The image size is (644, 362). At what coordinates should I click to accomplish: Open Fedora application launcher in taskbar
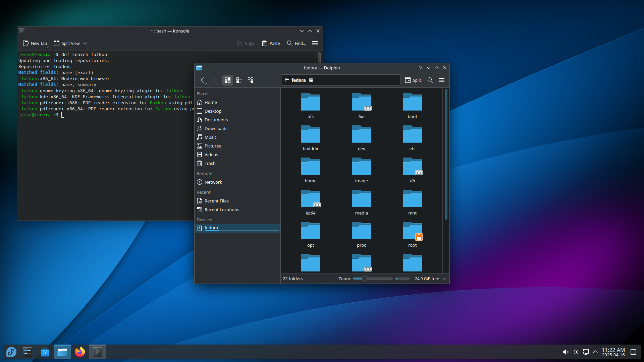(11, 352)
